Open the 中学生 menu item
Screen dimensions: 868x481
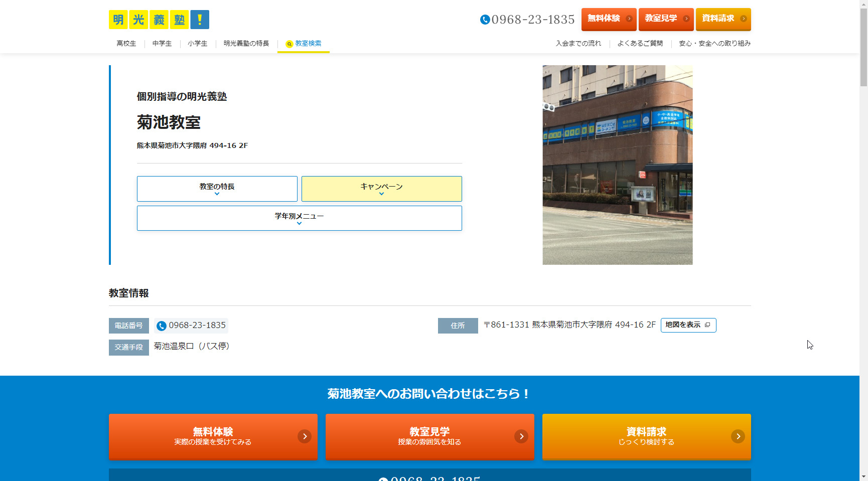162,44
